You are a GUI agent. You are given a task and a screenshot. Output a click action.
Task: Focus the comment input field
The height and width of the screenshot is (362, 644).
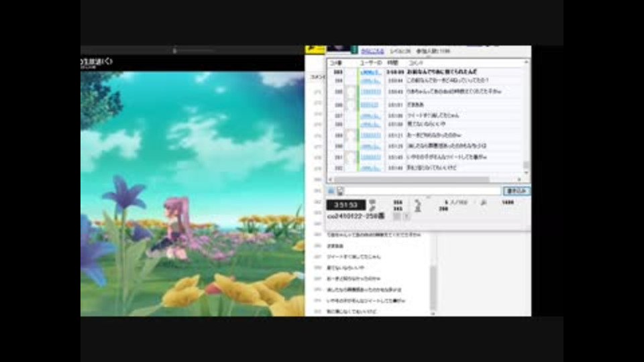pyautogui.click(x=423, y=191)
